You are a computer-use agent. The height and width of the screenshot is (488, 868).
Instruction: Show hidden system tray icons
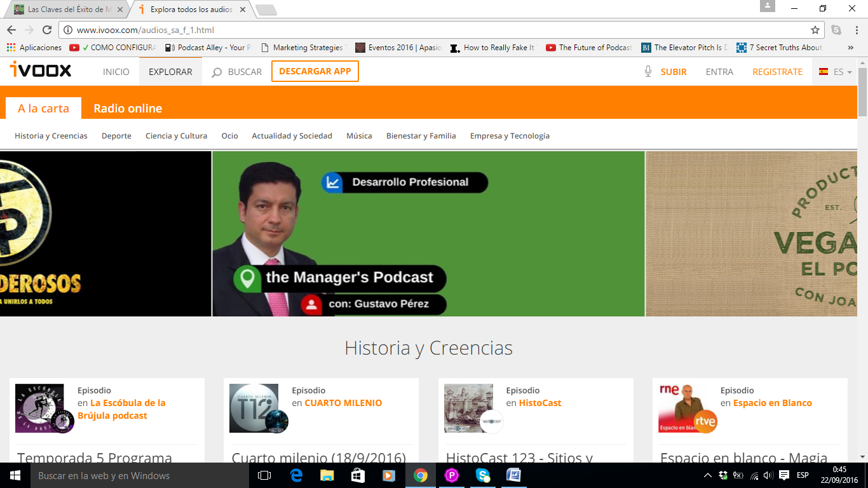(708, 475)
